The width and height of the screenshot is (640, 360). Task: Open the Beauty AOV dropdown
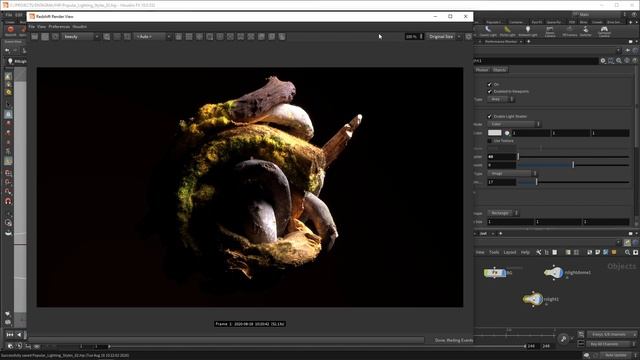81,37
